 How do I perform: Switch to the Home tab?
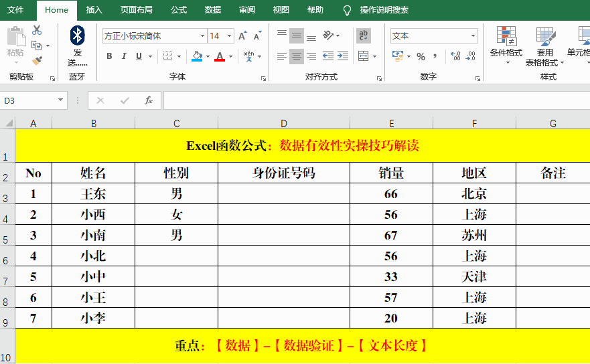(56, 10)
